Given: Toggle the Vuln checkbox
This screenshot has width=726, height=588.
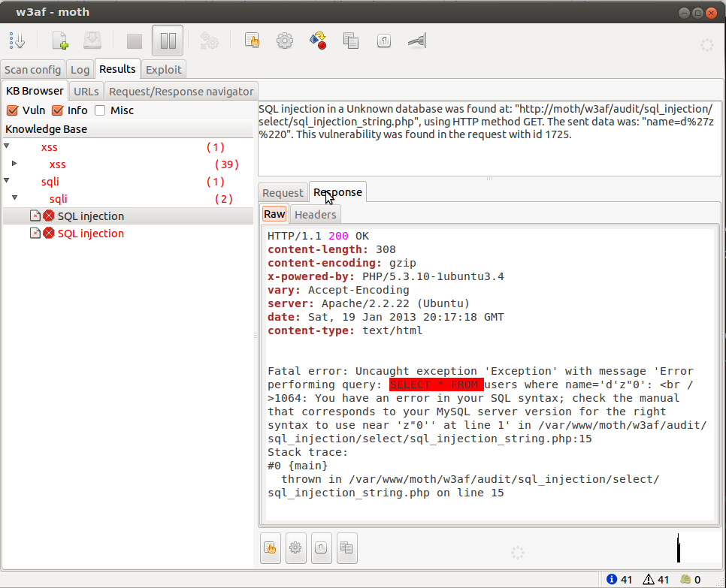Looking at the screenshot, I should [x=13, y=110].
